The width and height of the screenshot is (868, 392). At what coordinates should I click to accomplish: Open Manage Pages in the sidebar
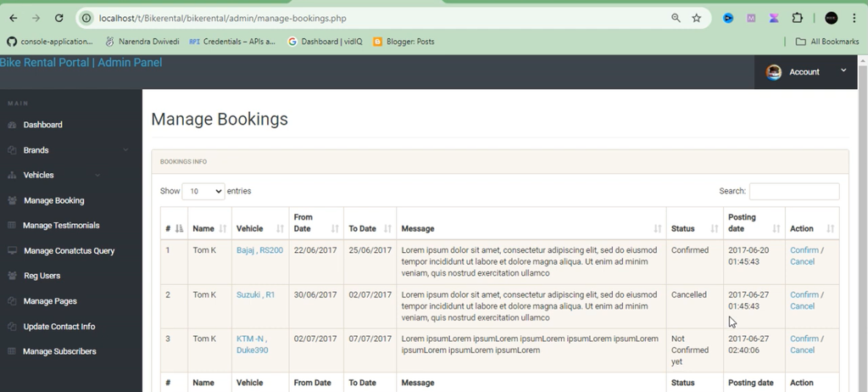coord(50,301)
